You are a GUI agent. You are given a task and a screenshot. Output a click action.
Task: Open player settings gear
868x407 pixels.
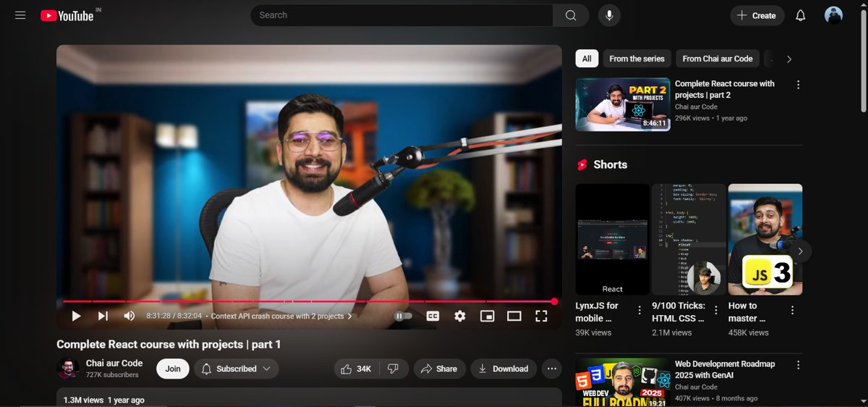pyautogui.click(x=460, y=316)
